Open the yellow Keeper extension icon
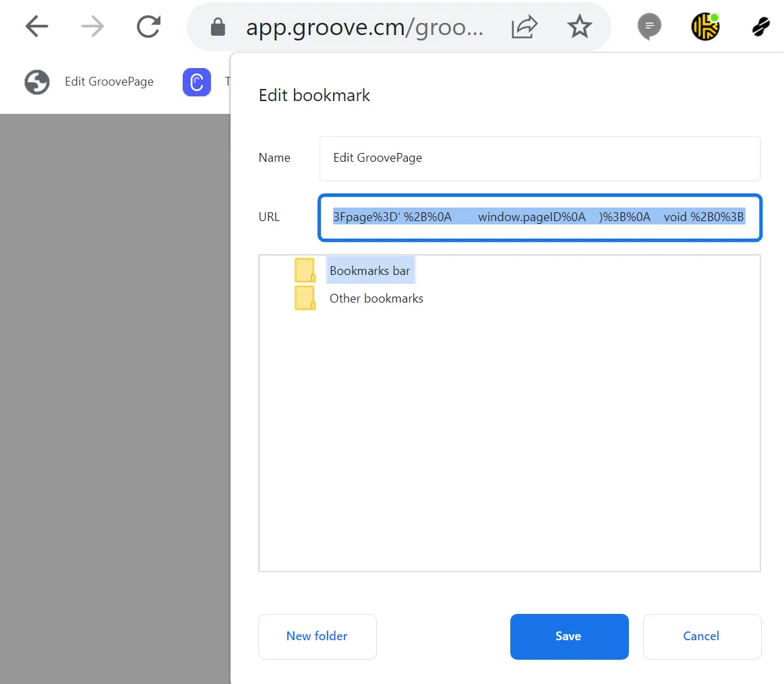 click(x=706, y=26)
